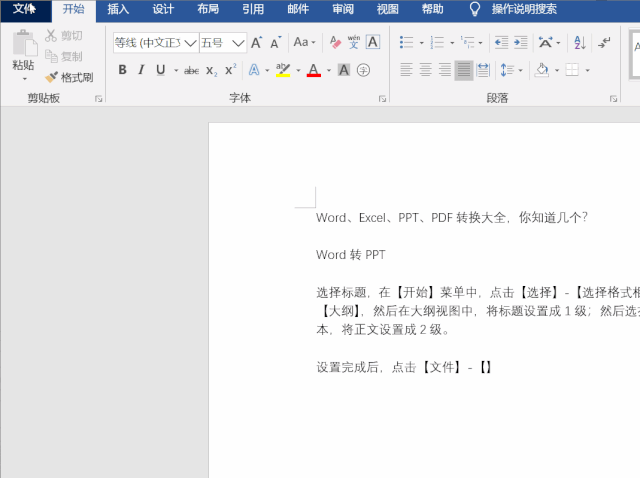Expand the 粘贴 paste options arrow
The image size is (640, 478).
tap(24, 78)
